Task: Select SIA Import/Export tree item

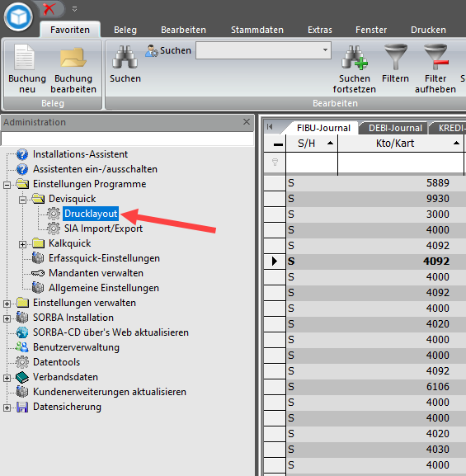Action: coord(103,229)
